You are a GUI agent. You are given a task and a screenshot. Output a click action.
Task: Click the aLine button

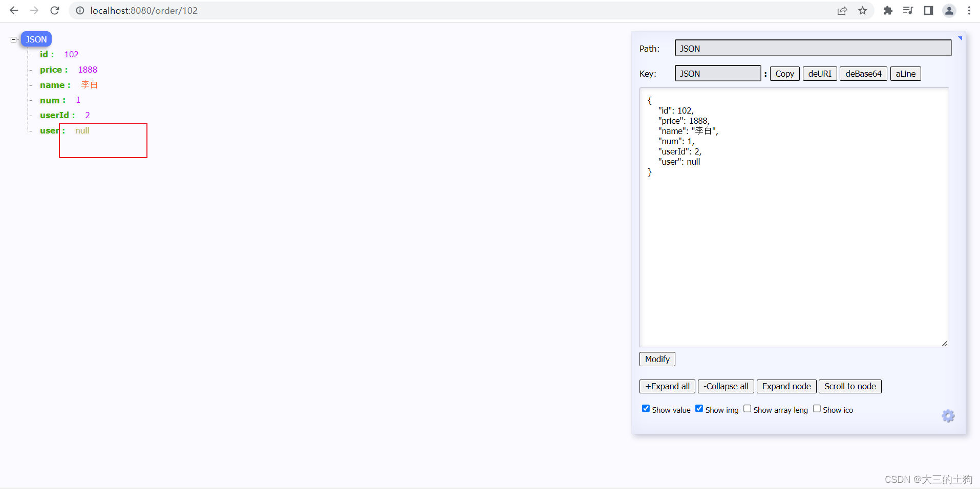click(x=905, y=74)
